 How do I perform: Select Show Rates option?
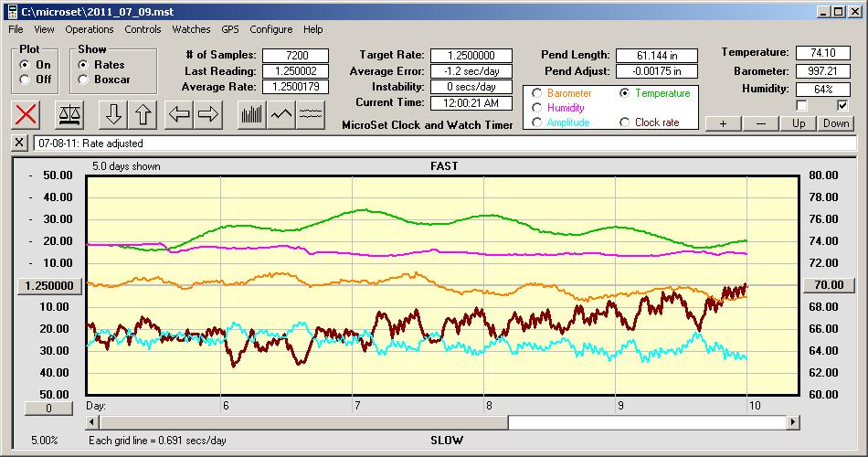coord(83,65)
